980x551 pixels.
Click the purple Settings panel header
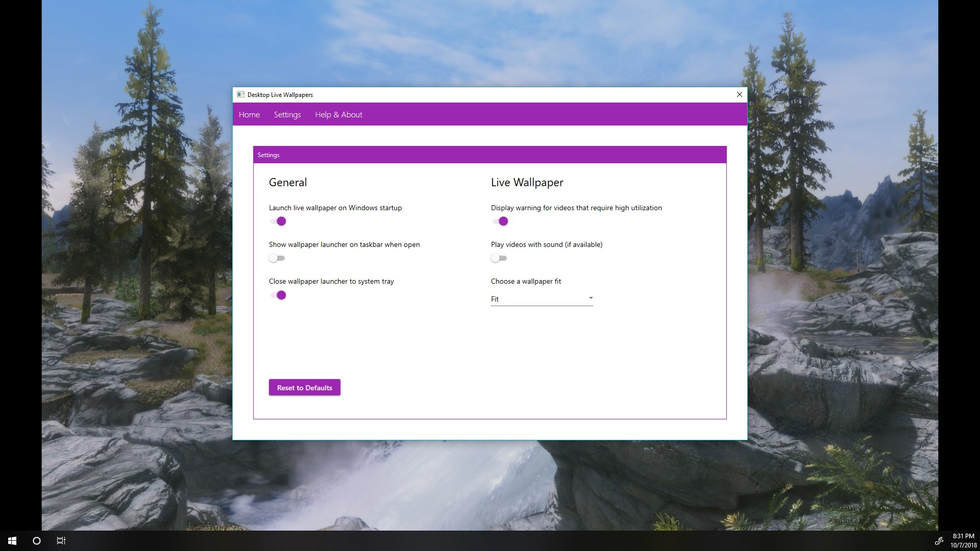point(489,155)
